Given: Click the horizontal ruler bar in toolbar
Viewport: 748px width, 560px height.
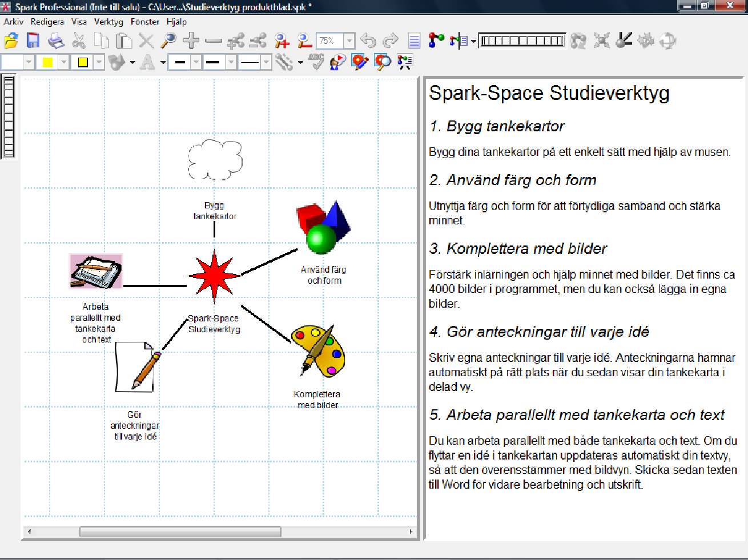Looking at the screenshot, I should (522, 41).
